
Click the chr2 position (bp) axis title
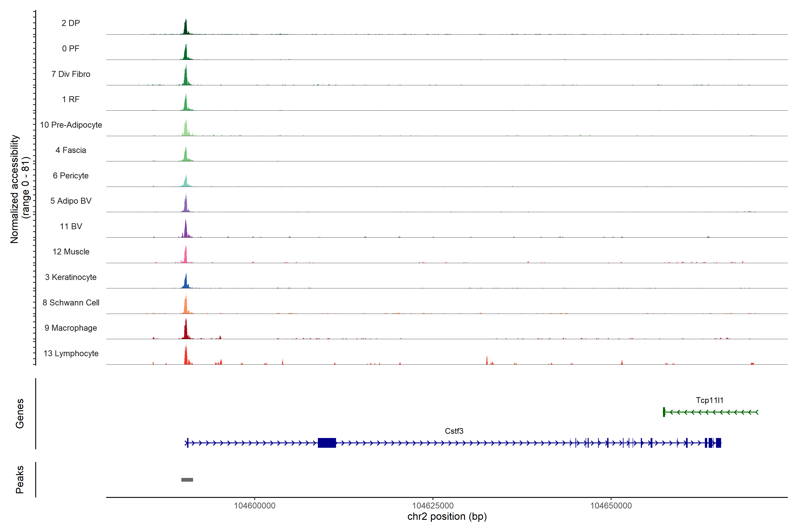click(x=447, y=516)
